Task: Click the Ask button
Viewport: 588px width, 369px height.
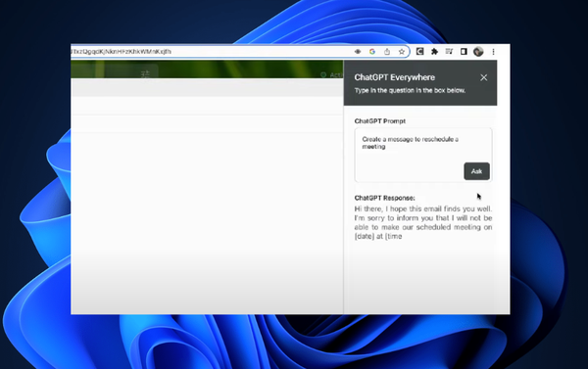Action: coord(476,171)
